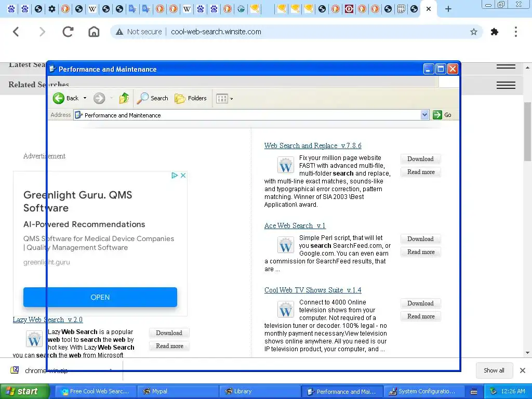Close the Greenlight Guru ad with X
The height and width of the screenshot is (399, 532).
(x=183, y=176)
